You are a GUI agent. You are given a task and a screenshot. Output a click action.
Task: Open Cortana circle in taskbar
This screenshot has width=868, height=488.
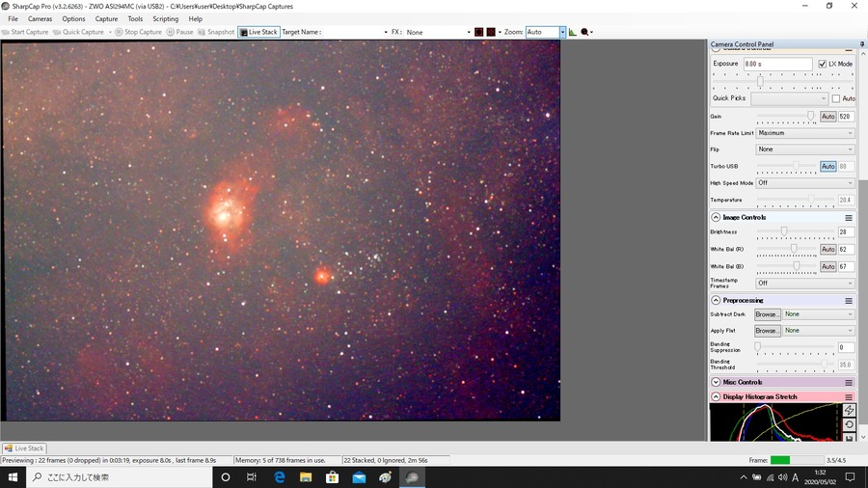click(x=226, y=477)
